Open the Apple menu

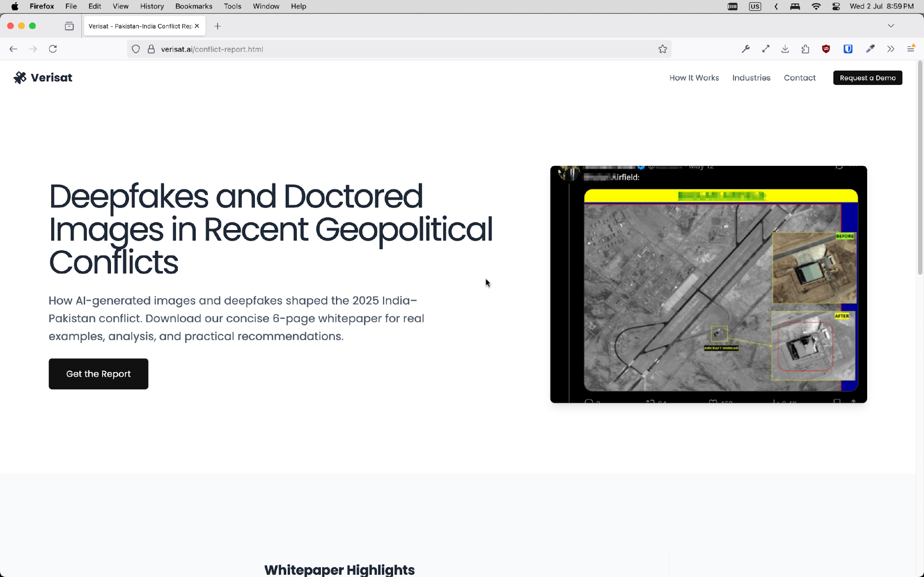click(x=15, y=6)
